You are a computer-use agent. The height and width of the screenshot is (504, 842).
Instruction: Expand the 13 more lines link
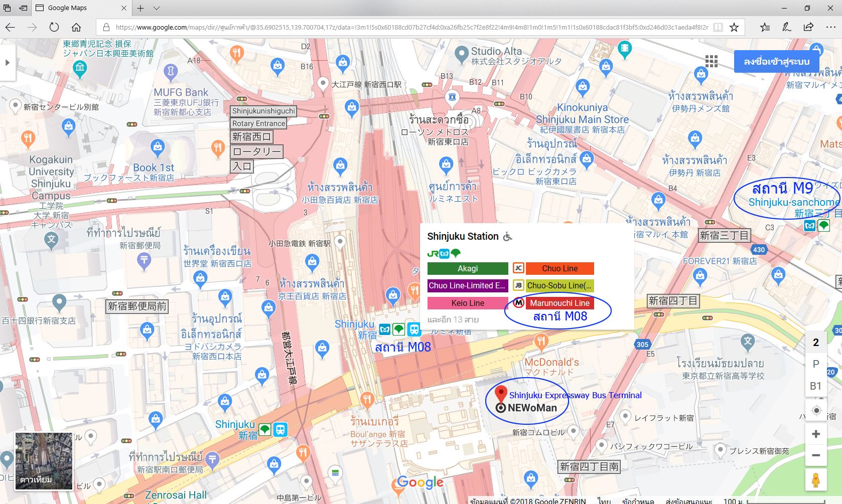[453, 319]
